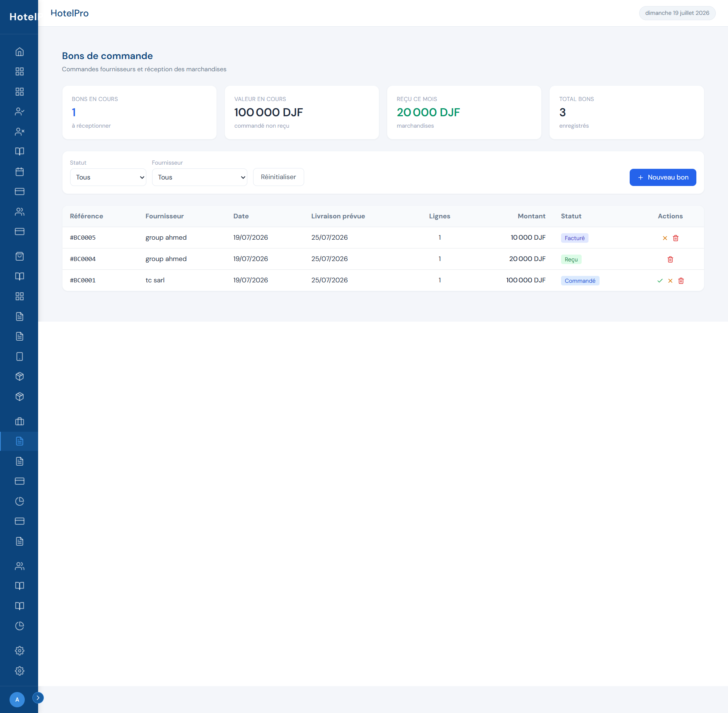Cancel purchase order #BC0005 with the X icon

tap(665, 238)
